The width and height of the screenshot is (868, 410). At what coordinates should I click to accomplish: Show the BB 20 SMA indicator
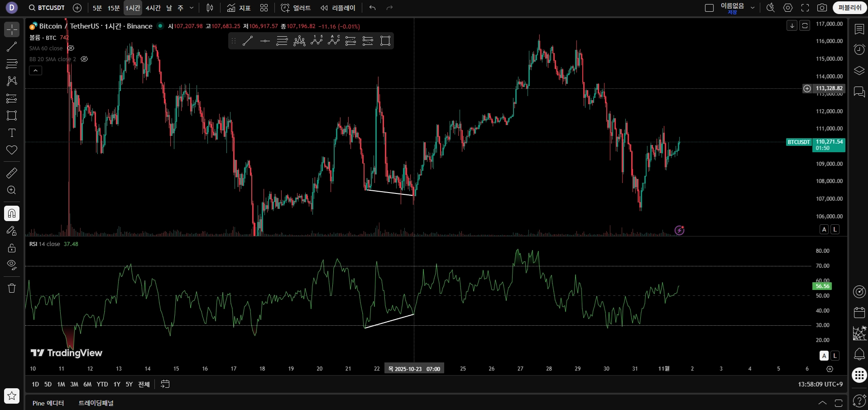tap(84, 59)
